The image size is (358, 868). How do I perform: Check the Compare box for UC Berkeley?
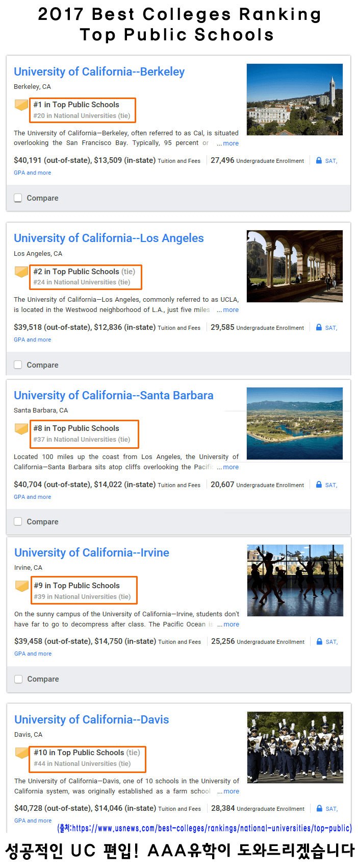[x=18, y=198]
